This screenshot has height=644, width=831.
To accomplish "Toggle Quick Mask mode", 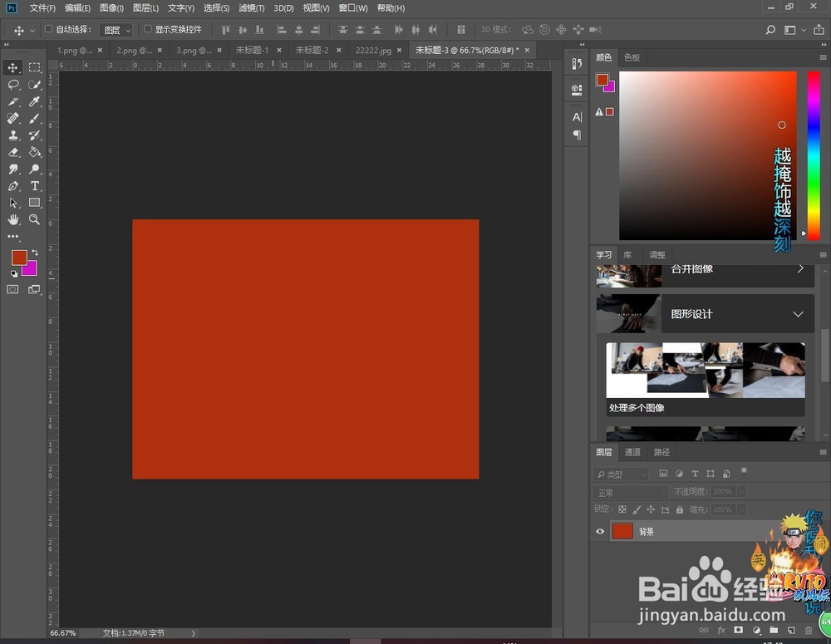I will tap(12, 289).
